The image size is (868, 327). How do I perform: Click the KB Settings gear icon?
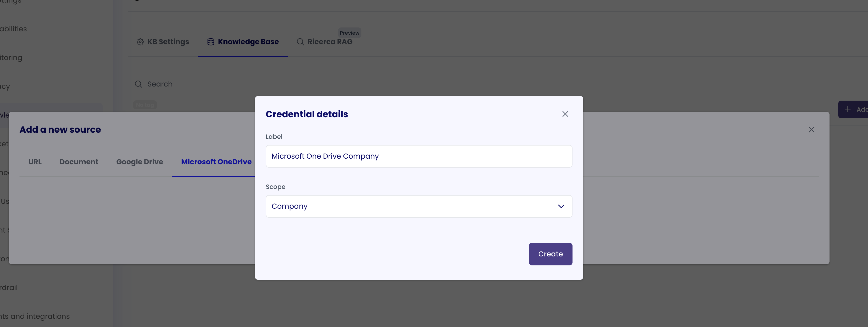coord(140,42)
